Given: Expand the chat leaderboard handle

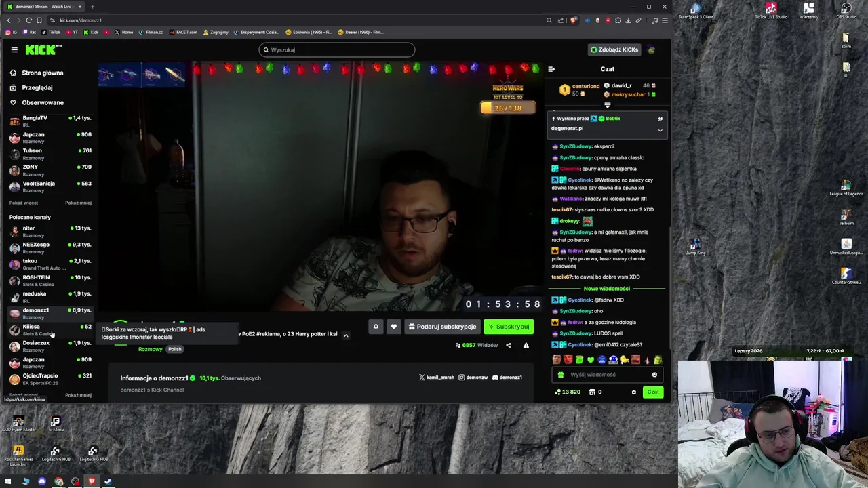Looking at the screenshot, I should [x=607, y=105].
